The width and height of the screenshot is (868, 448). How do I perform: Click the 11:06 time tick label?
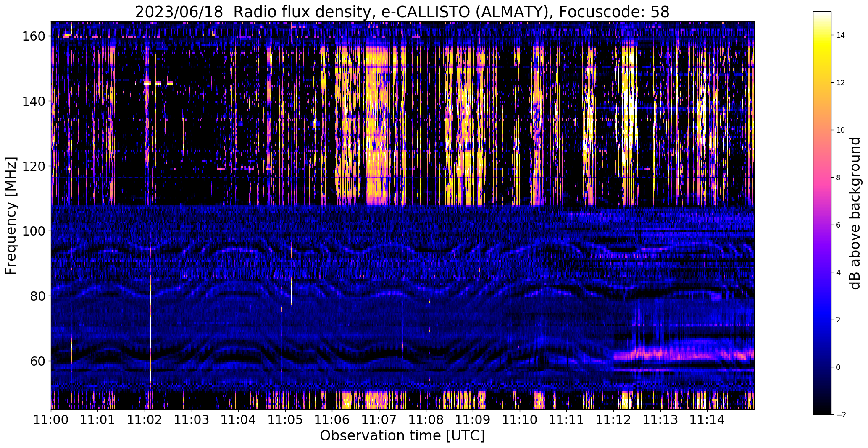(x=332, y=419)
